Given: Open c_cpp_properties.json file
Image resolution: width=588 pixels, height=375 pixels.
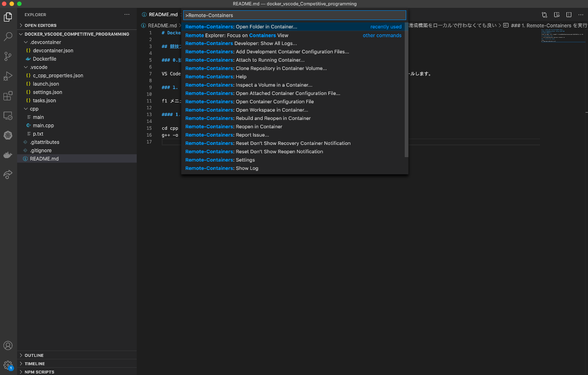Looking at the screenshot, I should point(77,75).
